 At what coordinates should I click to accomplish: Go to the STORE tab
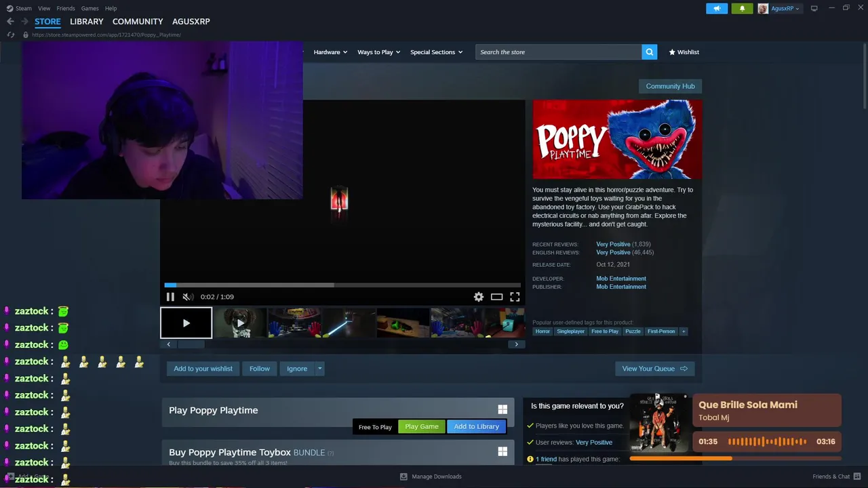point(47,22)
